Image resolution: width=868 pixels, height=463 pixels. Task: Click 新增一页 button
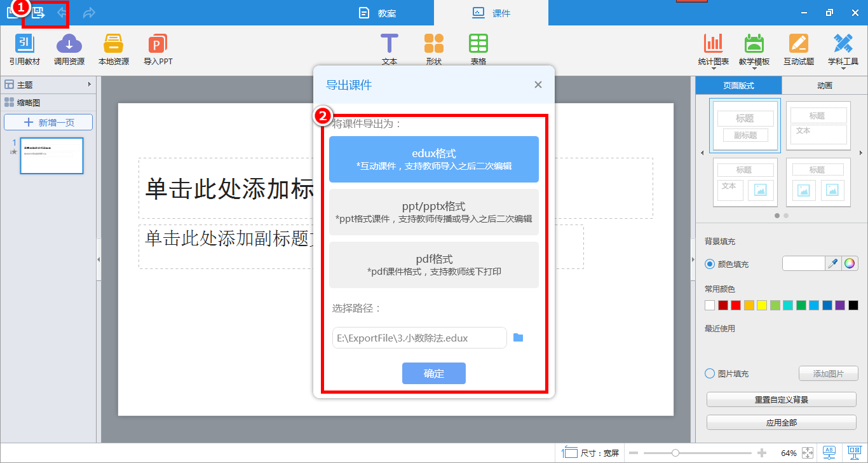click(x=48, y=122)
